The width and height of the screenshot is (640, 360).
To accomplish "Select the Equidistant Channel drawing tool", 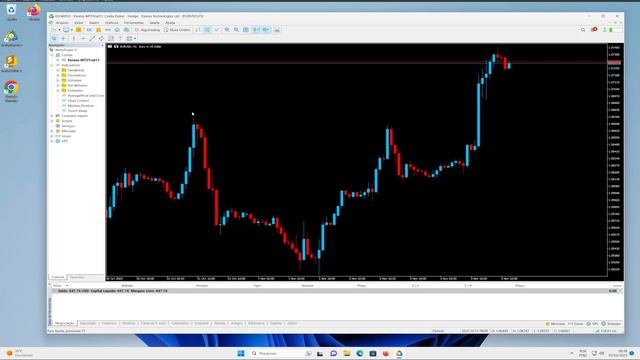I will coord(101,38).
